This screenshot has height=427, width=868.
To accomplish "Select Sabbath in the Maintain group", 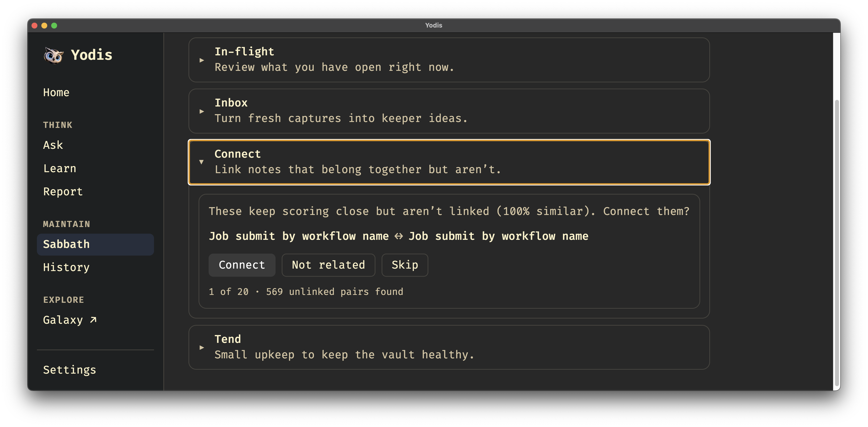I will click(x=95, y=244).
